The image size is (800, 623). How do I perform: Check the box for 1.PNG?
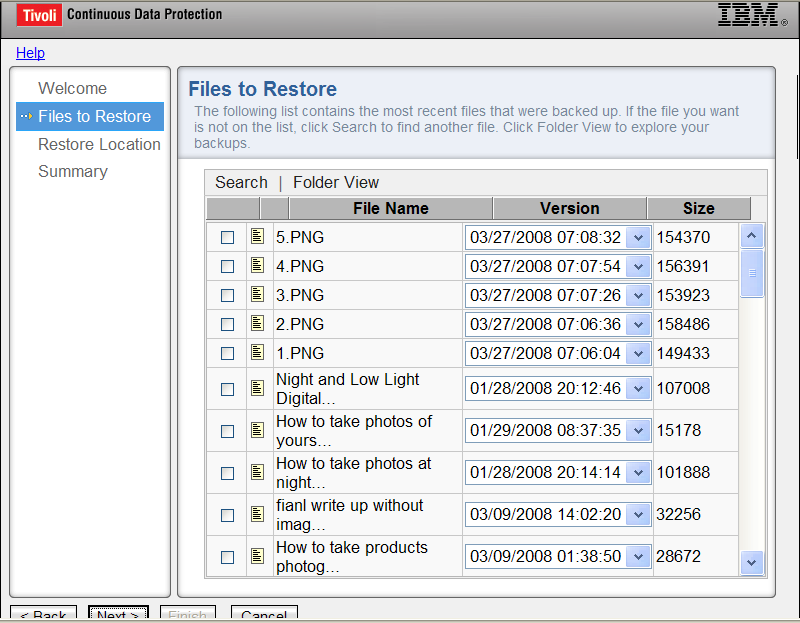[228, 354]
